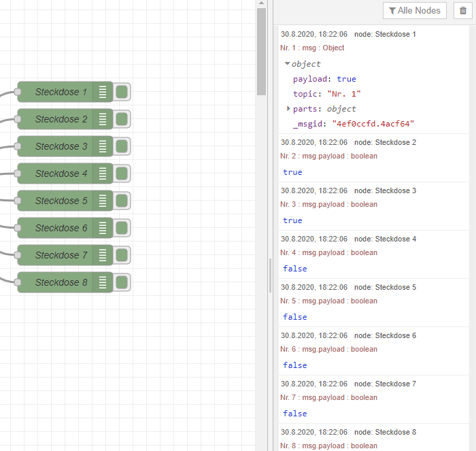Select the Steckdose 7 node label
476x451 pixels.
tap(61, 255)
